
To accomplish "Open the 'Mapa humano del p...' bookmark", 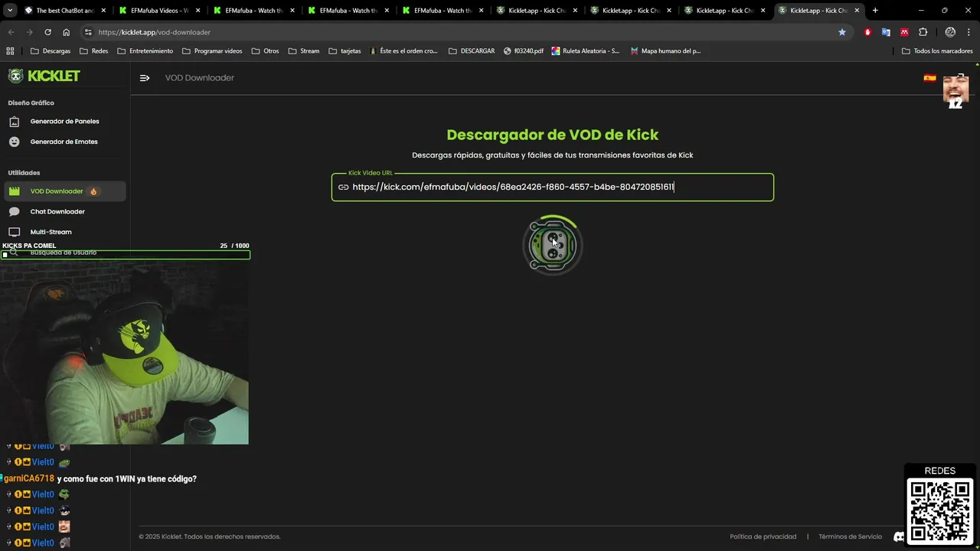I will point(665,51).
